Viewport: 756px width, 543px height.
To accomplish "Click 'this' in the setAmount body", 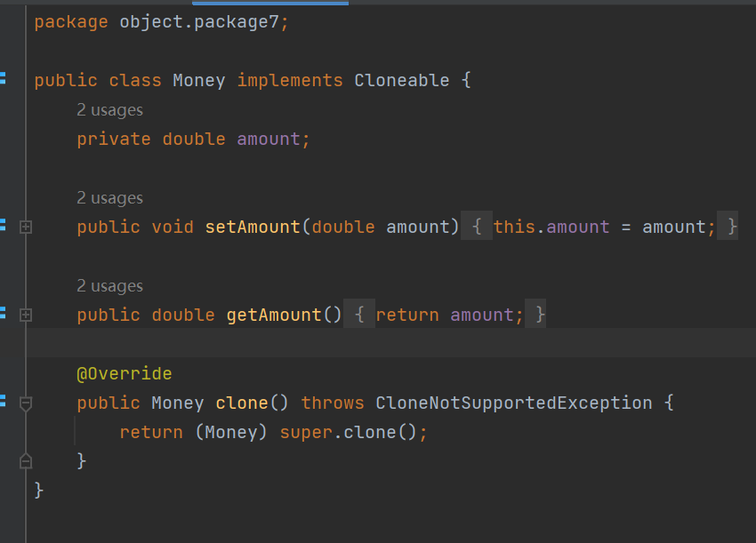I will click(514, 227).
